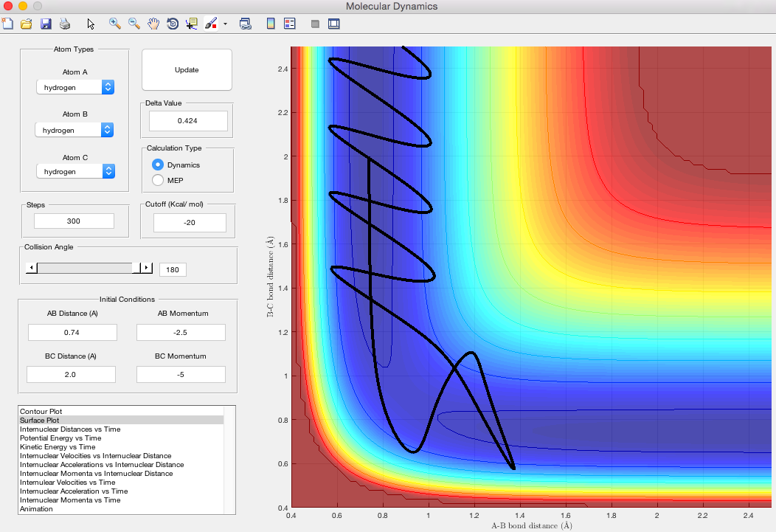Select the MEP calculation type
The height and width of the screenshot is (532, 776).
pos(158,180)
